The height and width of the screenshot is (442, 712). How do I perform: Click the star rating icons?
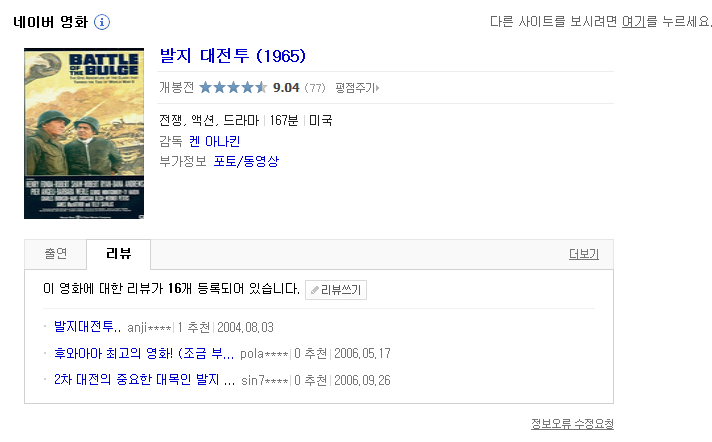pos(233,87)
